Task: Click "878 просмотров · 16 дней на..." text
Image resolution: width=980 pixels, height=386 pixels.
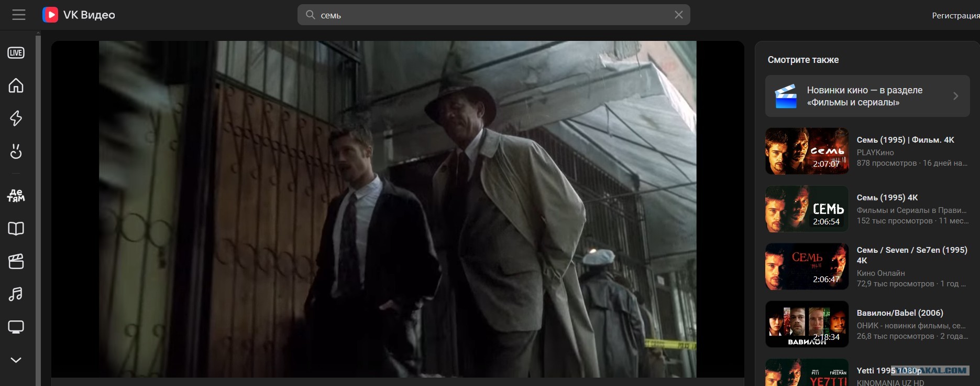Action: pyautogui.click(x=912, y=163)
